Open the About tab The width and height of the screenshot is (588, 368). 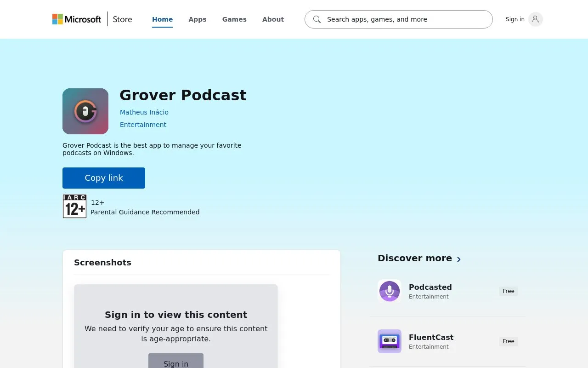point(273,19)
